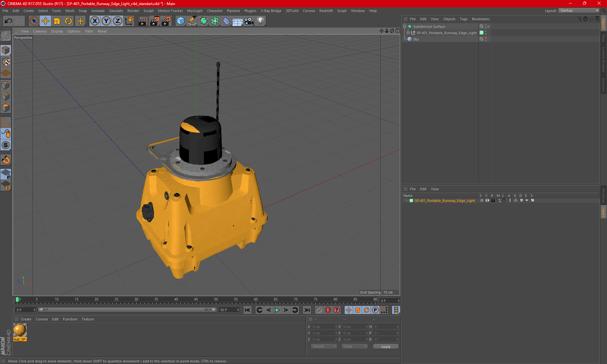Add a Floor environment object
The width and height of the screenshot is (607, 364).
click(238, 21)
